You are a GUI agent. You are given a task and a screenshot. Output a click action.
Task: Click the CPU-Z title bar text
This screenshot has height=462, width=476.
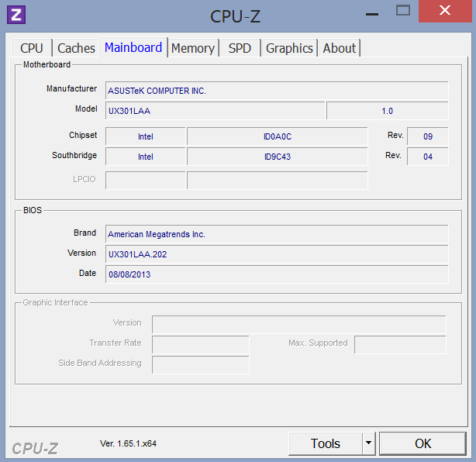point(235,16)
